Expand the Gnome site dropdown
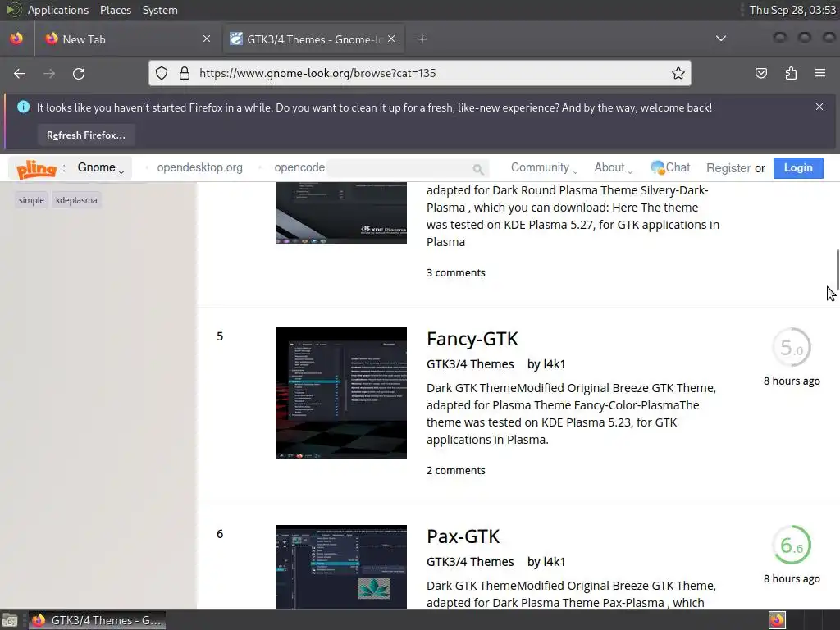 point(101,167)
